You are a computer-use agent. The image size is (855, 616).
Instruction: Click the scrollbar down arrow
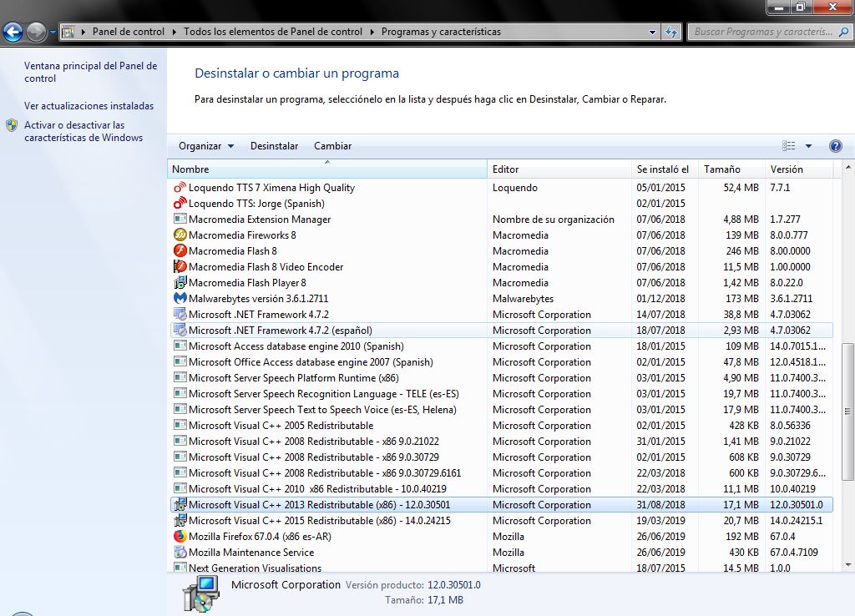pyautogui.click(x=847, y=565)
